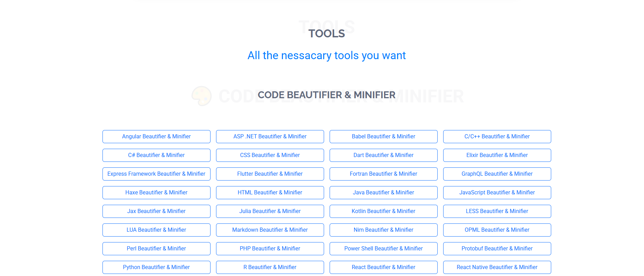Choose React Beautifier & Minifier

coord(384,267)
